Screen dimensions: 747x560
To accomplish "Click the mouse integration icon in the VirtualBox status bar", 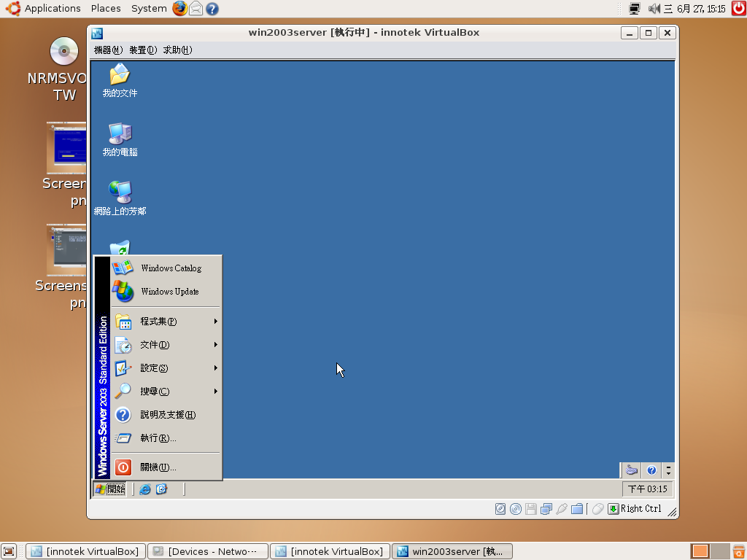I will 598,509.
